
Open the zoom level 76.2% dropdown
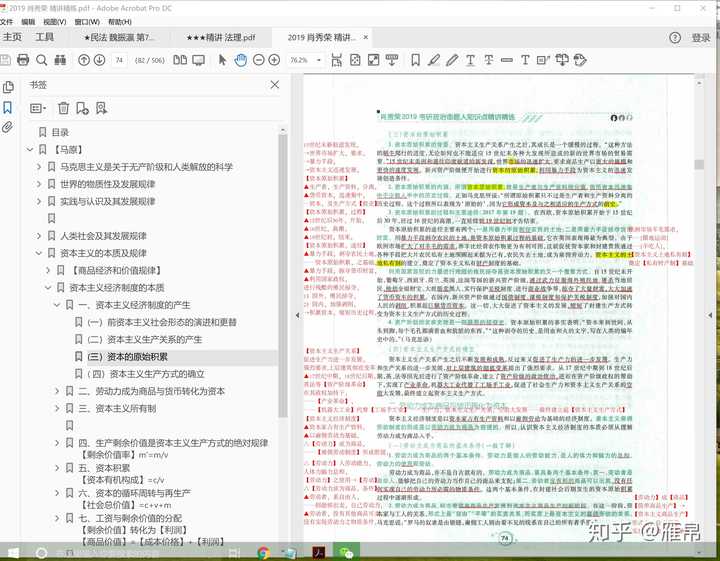coord(302,60)
